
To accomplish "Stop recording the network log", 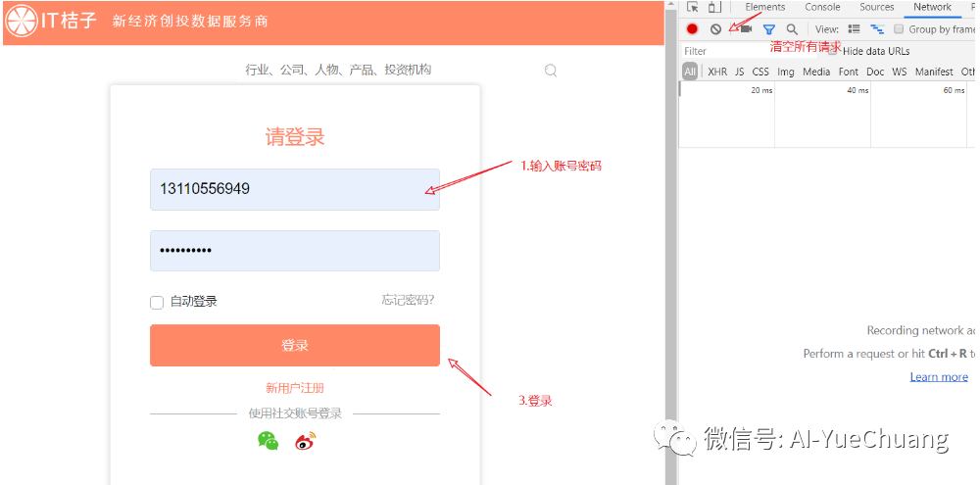I will (692, 28).
